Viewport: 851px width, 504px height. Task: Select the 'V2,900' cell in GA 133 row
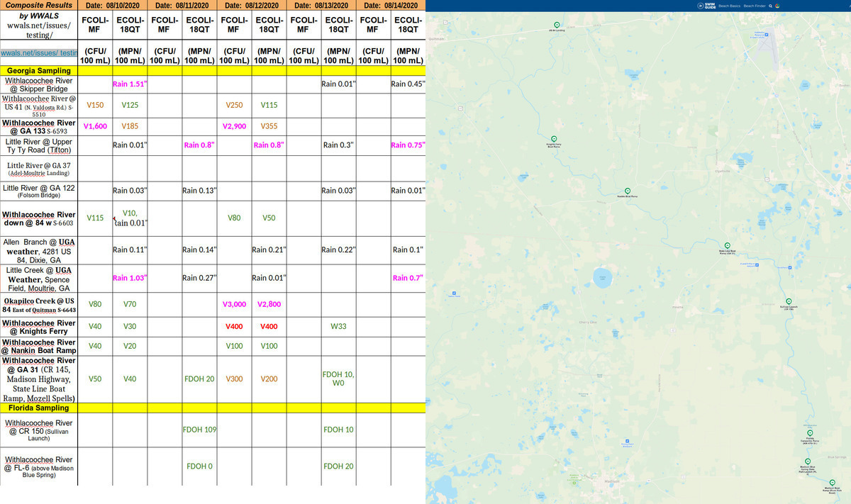click(x=234, y=127)
